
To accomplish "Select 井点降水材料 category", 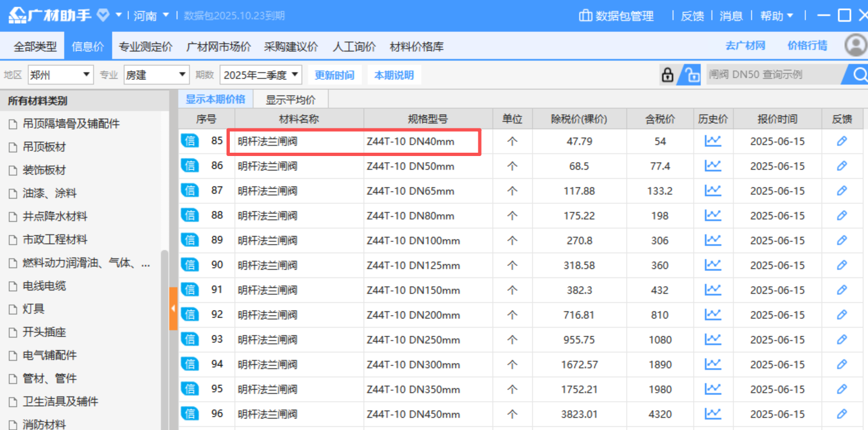I will [55, 217].
